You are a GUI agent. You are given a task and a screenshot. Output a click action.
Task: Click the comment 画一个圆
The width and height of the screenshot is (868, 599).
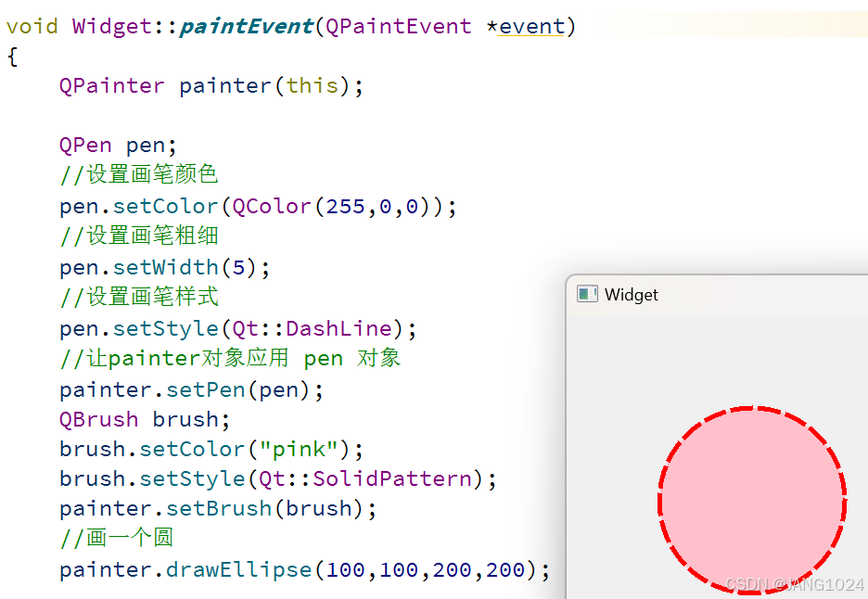(x=116, y=538)
